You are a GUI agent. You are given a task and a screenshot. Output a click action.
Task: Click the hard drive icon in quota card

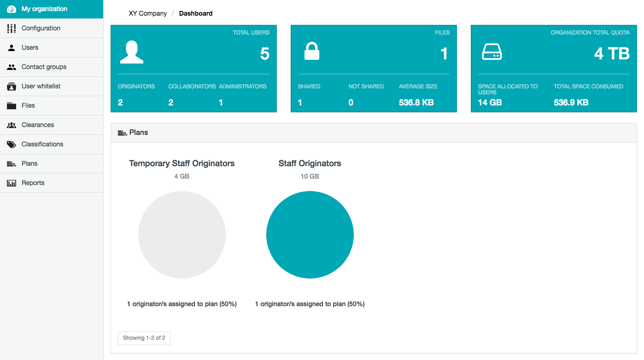[492, 52]
